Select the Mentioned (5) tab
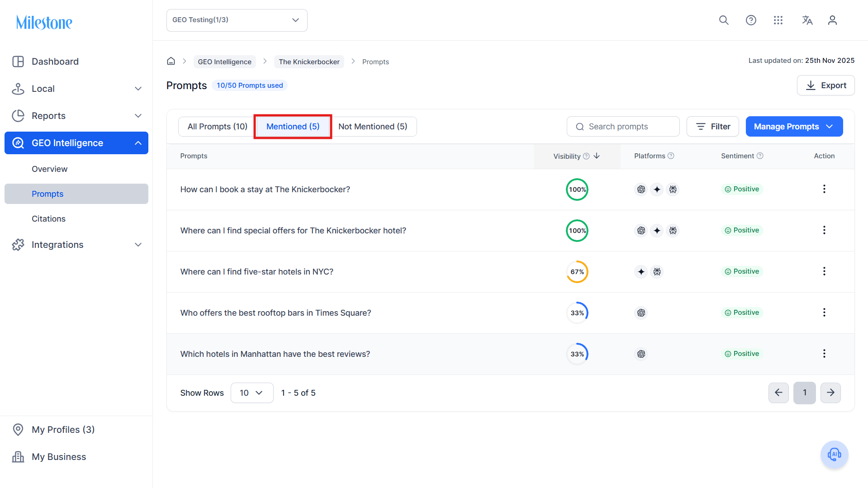 tap(293, 127)
